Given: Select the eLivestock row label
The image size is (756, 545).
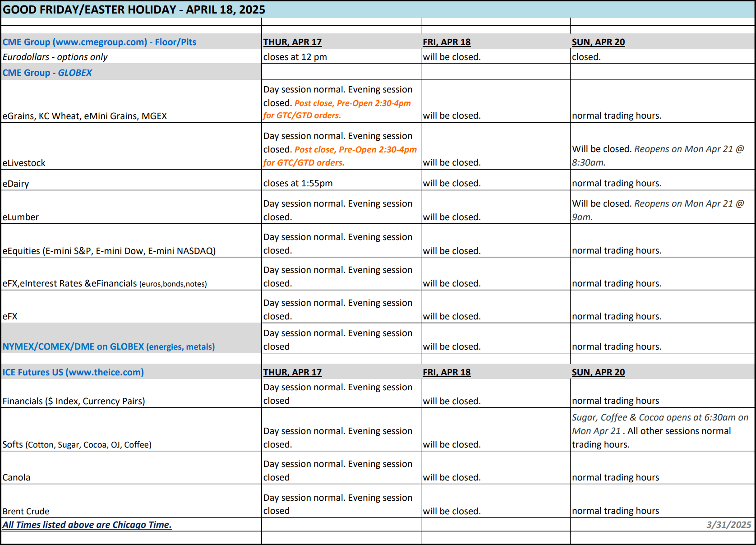Looking at the screenshot, I should pos(24,163).
